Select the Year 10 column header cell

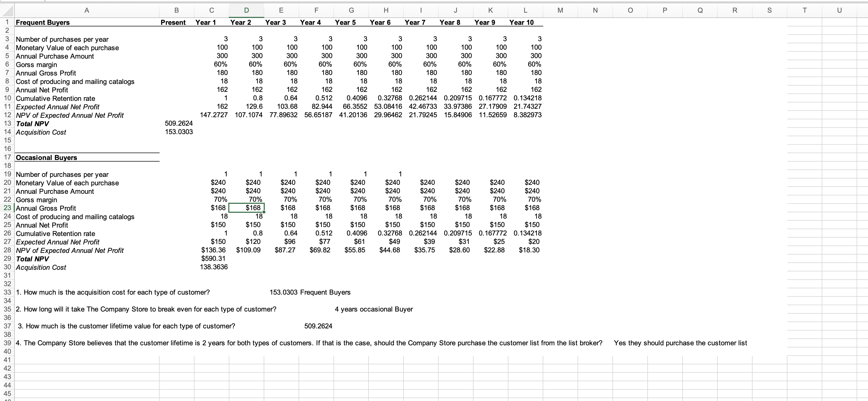(522, 22)
